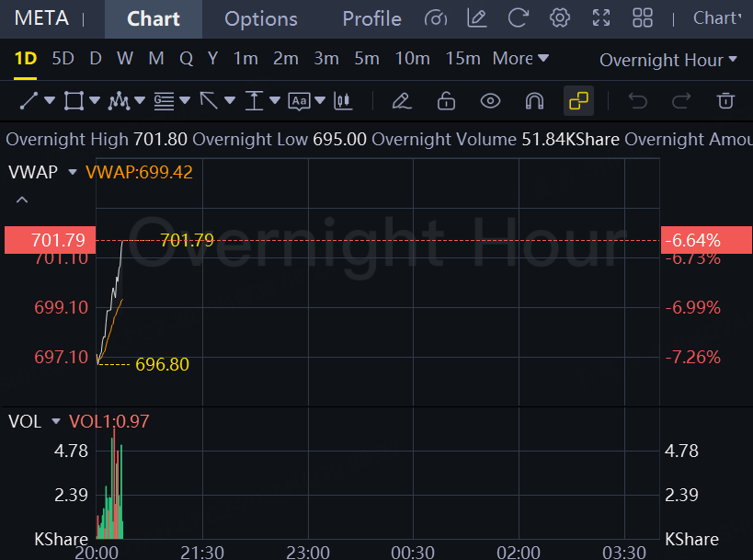This screenshot has width=753, height=560.
Task: Click the trash icon to delete drawings
Action: 725,101
